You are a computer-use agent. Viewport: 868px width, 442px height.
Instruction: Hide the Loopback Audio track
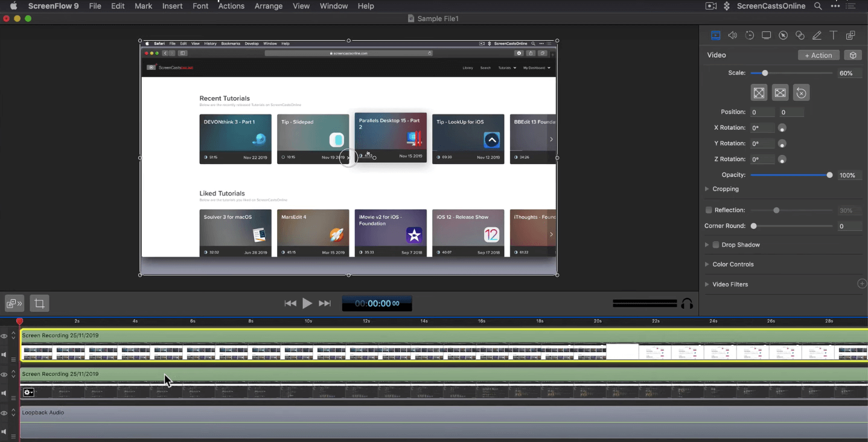4,414
